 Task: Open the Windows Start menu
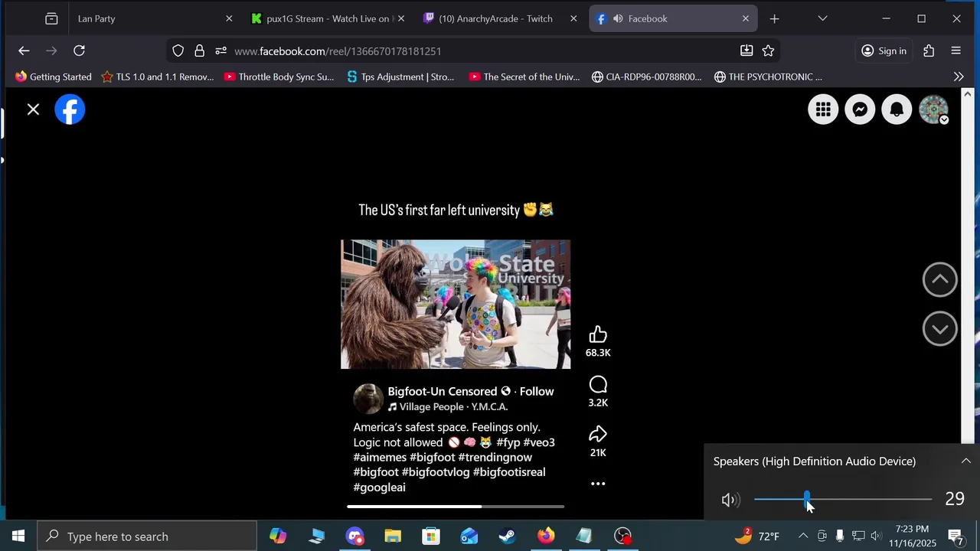tap(18, 536)
